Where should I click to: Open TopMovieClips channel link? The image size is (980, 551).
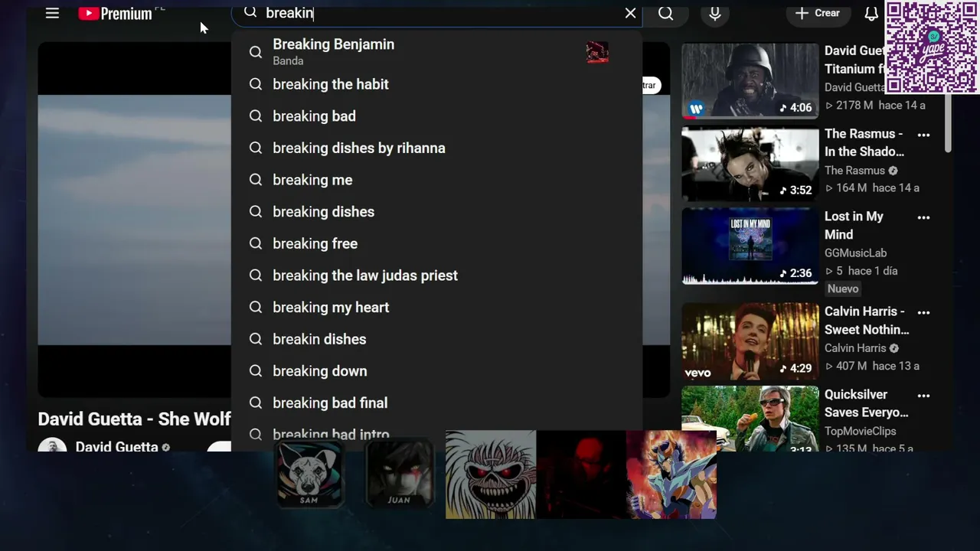[x=860, y=431]
